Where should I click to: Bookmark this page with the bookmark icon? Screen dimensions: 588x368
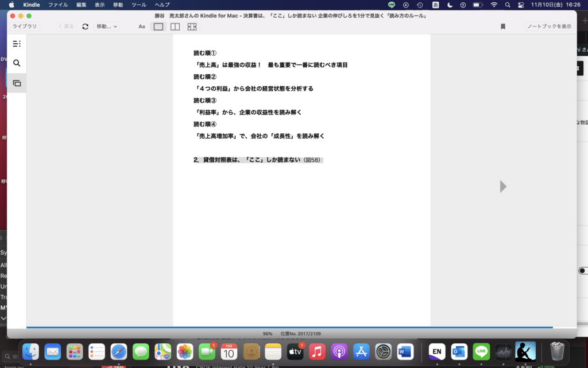click(503, 26)
